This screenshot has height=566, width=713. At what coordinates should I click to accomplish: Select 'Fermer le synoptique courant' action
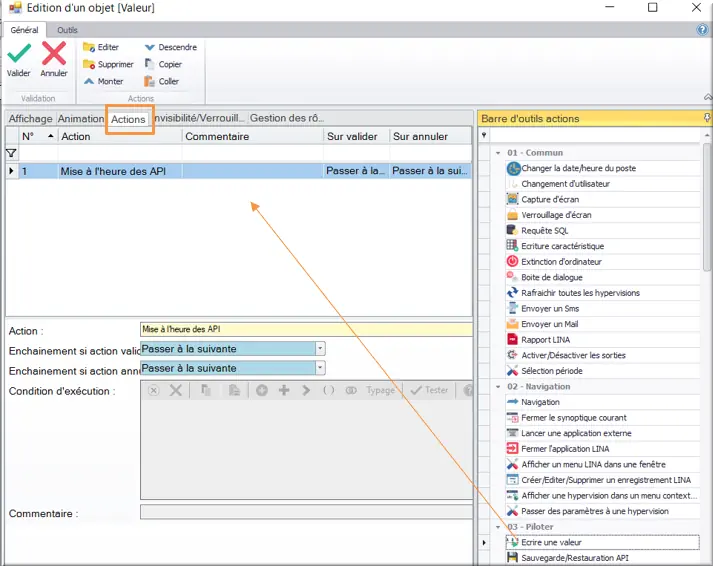[603, 417]
